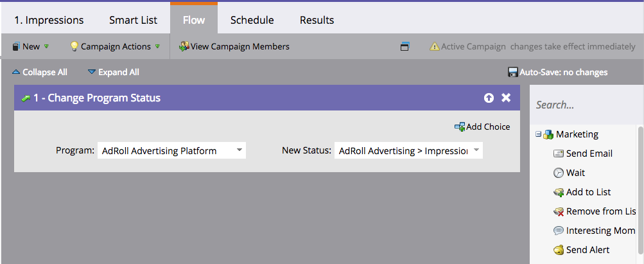The height and width of the screenshot is (264, 644).
Task: Click the lightbulb icon beside Campaign Actions
Action: (x=74, y=46)
